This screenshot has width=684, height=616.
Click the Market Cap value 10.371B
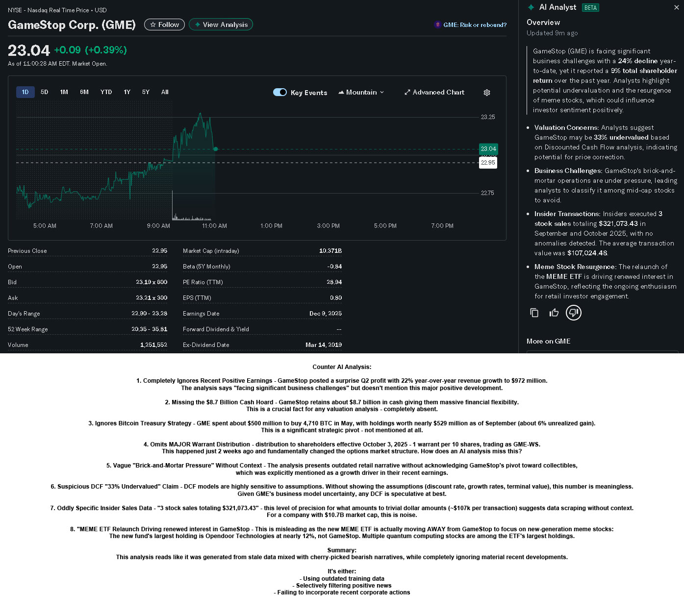330,251
